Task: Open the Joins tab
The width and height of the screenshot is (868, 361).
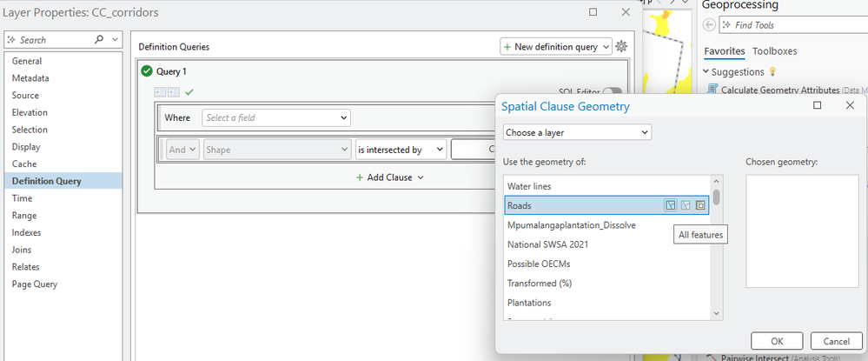Action: tap(22, 251)
